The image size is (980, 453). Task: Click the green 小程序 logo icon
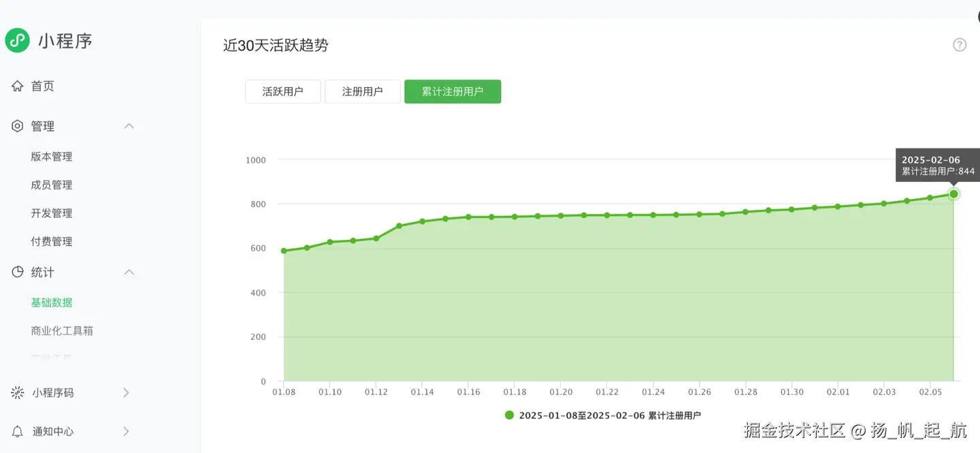point(17,41)
